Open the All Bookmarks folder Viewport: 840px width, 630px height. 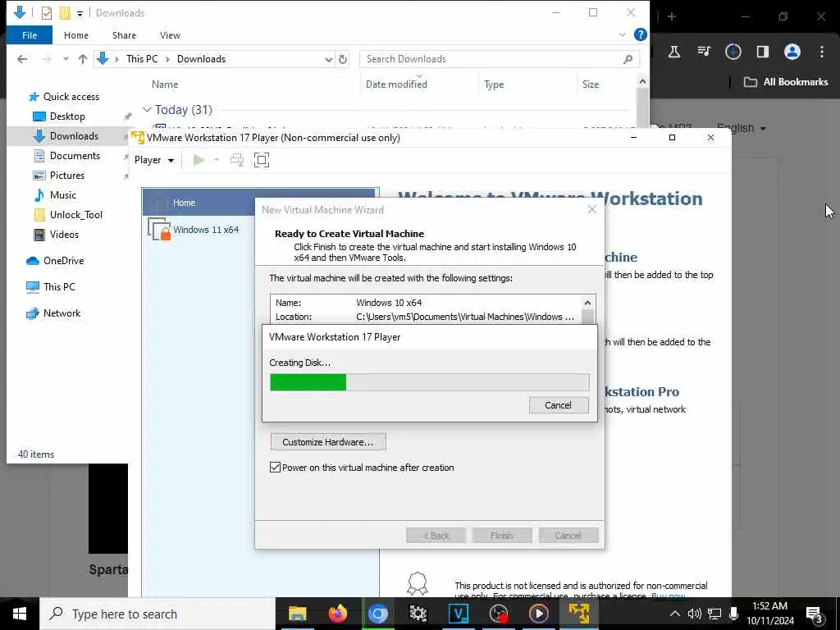coord(786,82)
